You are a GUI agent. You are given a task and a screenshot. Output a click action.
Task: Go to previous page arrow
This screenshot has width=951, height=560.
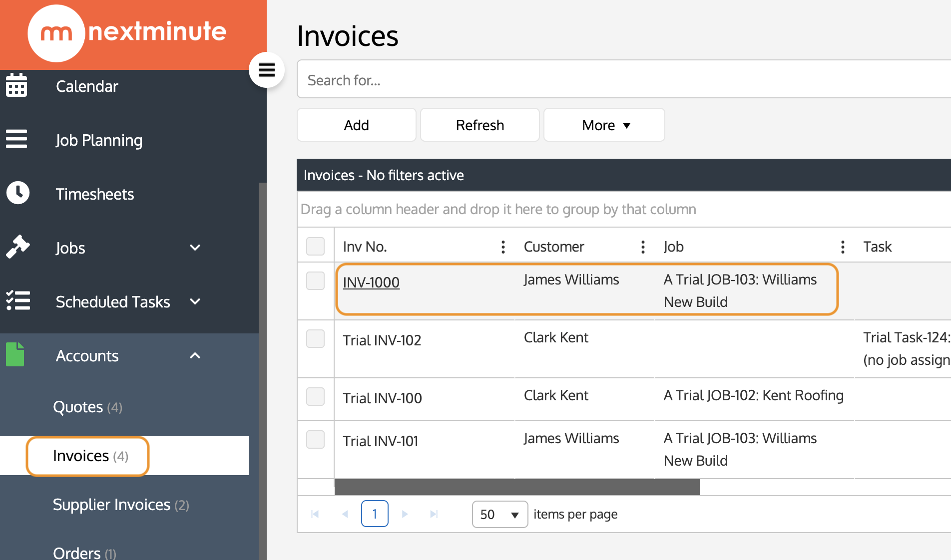click(x=345, y=514)
